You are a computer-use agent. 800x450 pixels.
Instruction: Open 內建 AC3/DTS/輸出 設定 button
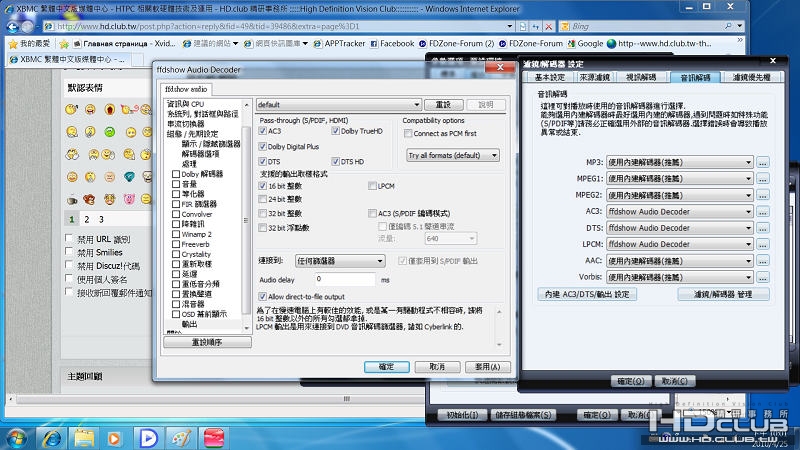point(587,294)
